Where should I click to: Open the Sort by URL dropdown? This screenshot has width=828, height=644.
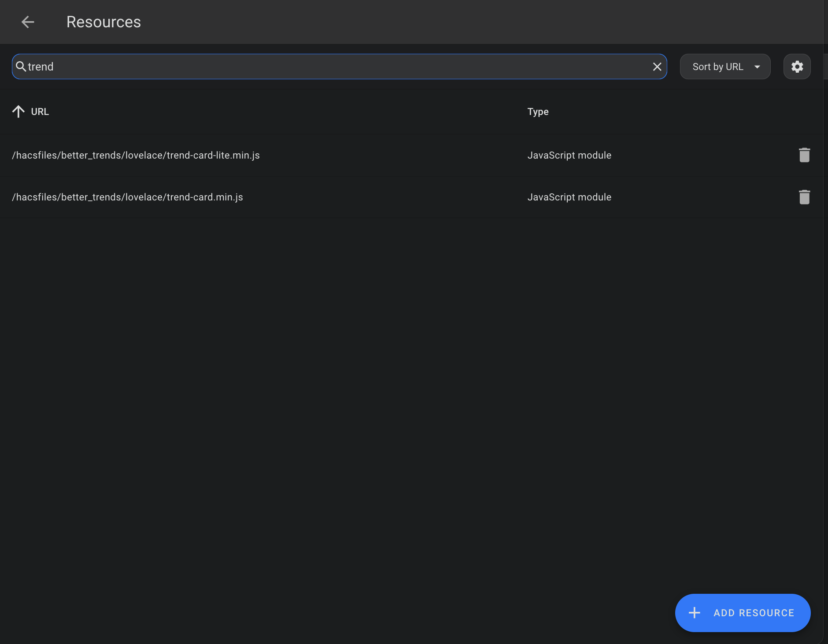(x=725, y=67)
